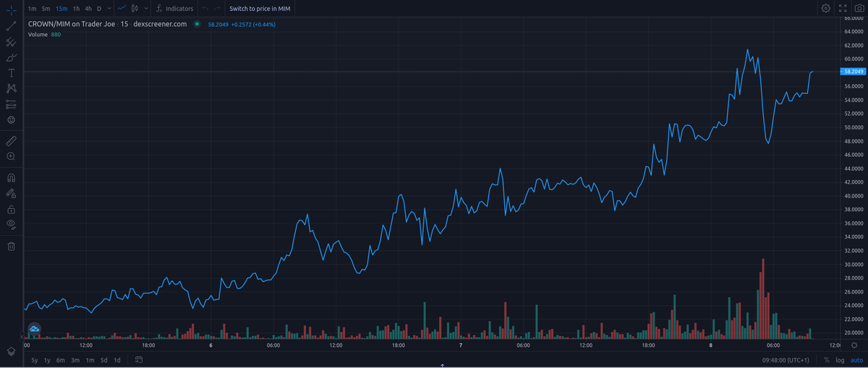Click the green market status dot

pyautogui.click(x=197, y=24)
